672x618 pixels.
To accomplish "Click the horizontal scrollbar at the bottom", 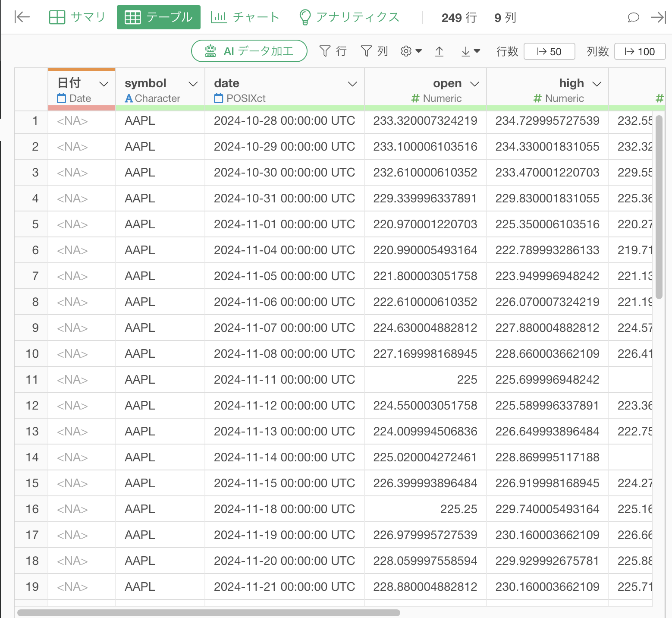I will pos(208,613).
